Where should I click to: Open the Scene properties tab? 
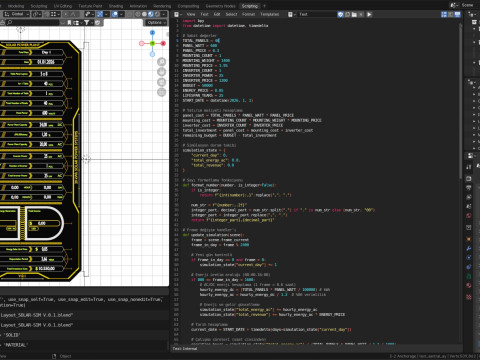click(469, 206)
